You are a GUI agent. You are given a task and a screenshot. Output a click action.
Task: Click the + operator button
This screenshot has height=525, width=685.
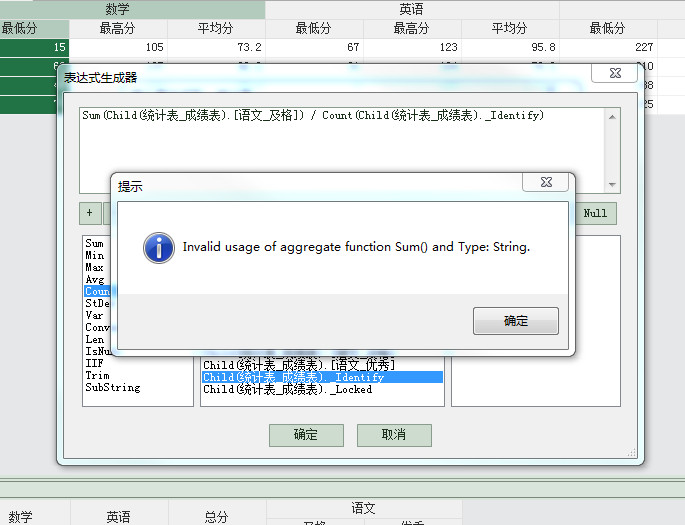90,213
